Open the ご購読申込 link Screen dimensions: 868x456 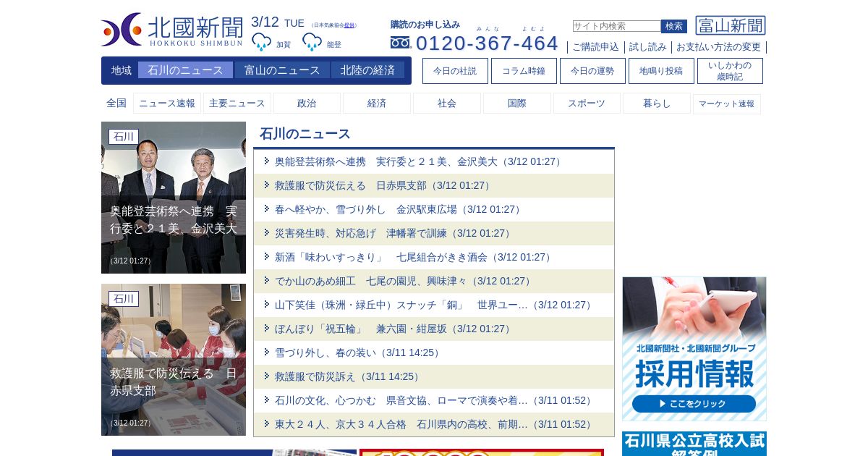tap(596, 47)
